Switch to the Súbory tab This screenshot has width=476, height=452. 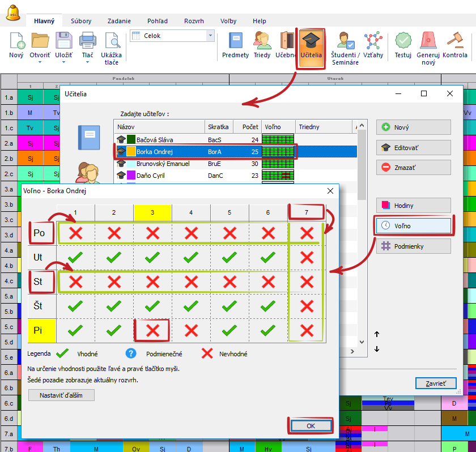click(x=81, y=21)
